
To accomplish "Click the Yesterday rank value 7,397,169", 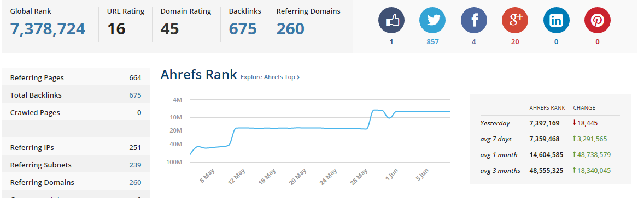I will coord(544,123).
